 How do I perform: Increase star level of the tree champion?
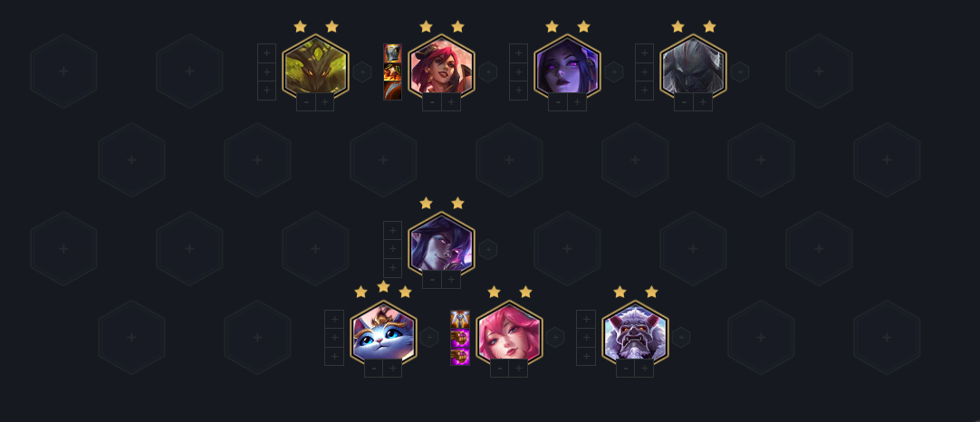pos(325,102)
